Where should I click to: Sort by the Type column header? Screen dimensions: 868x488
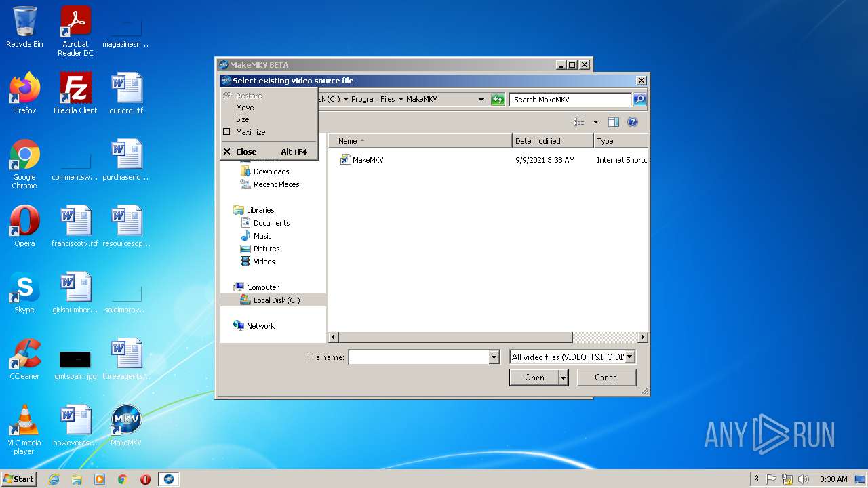(620, 141)
